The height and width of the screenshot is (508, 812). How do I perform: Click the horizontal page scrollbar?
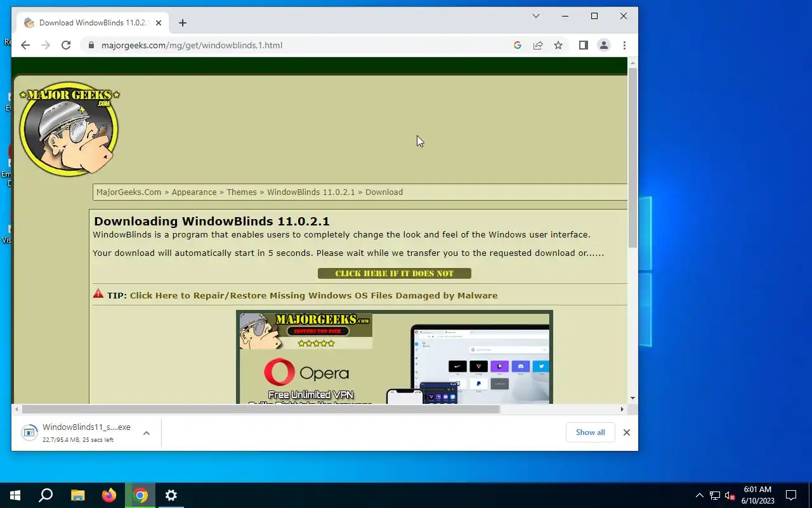261,410
